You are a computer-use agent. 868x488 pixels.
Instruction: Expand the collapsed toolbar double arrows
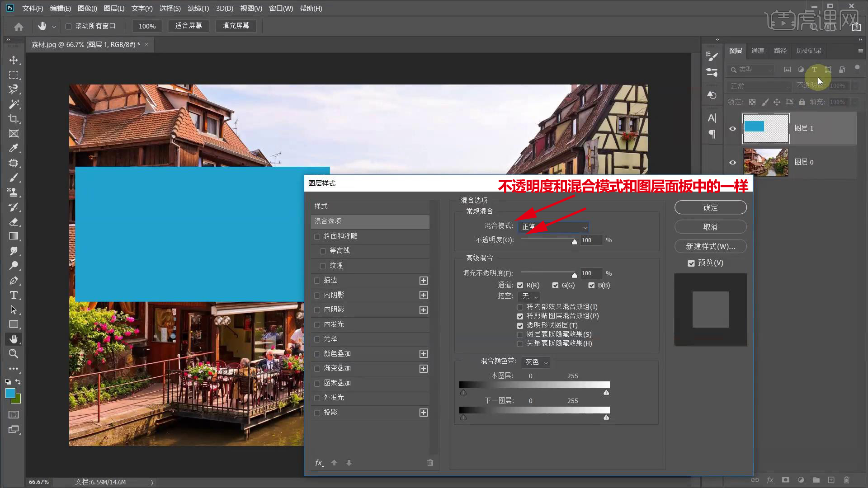point(8,40)
